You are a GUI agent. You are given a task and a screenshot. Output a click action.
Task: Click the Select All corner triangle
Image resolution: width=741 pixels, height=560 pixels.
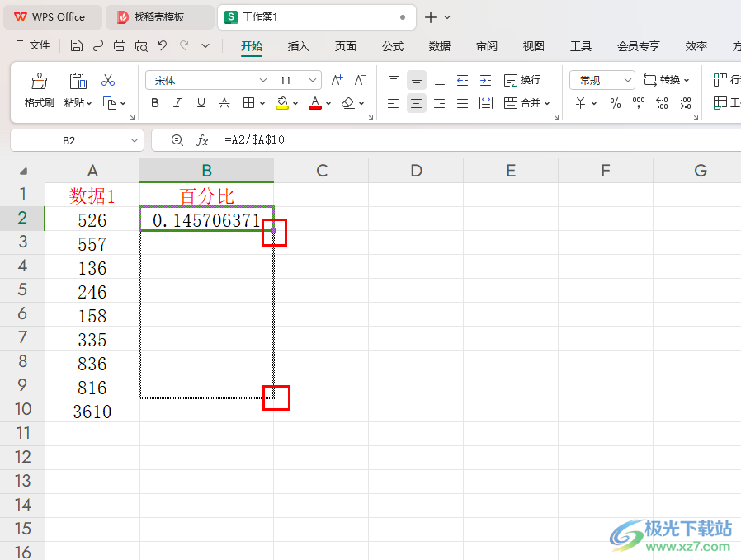click(22, 171)
